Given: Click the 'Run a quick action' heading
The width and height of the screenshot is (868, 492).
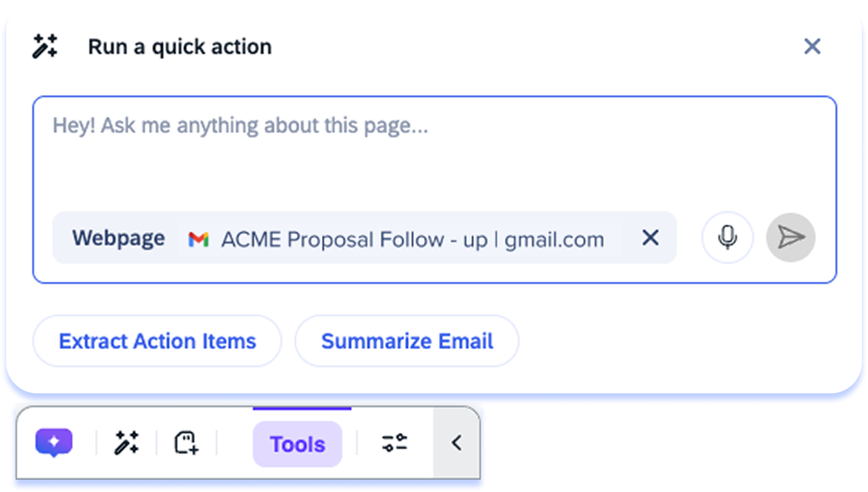Looking at the screenshot, I should 180,47.
